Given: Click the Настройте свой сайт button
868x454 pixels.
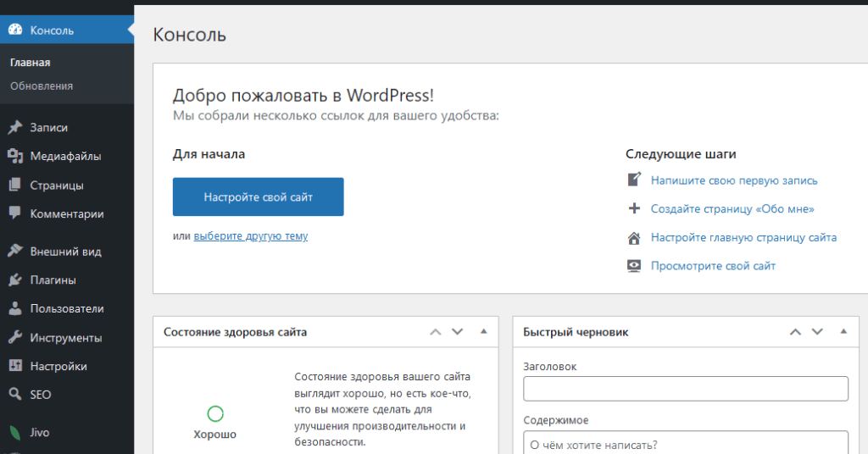Looking at the screenshot, I should (258, 197).
